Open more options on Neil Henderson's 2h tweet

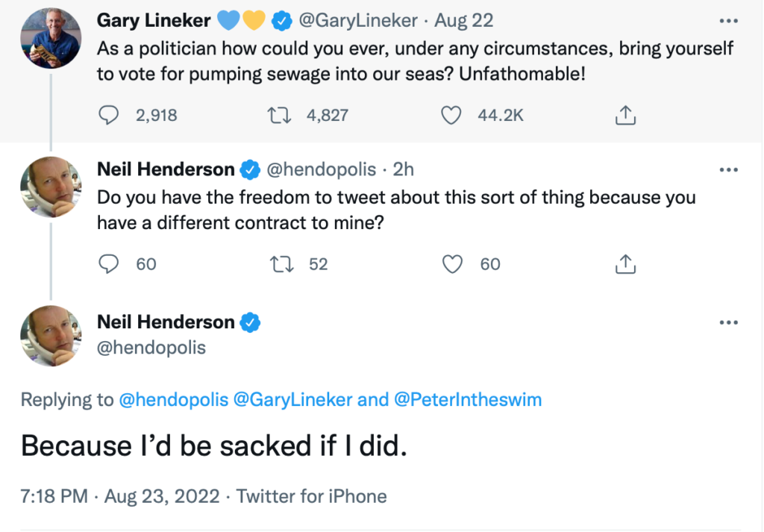coord(727,169)
